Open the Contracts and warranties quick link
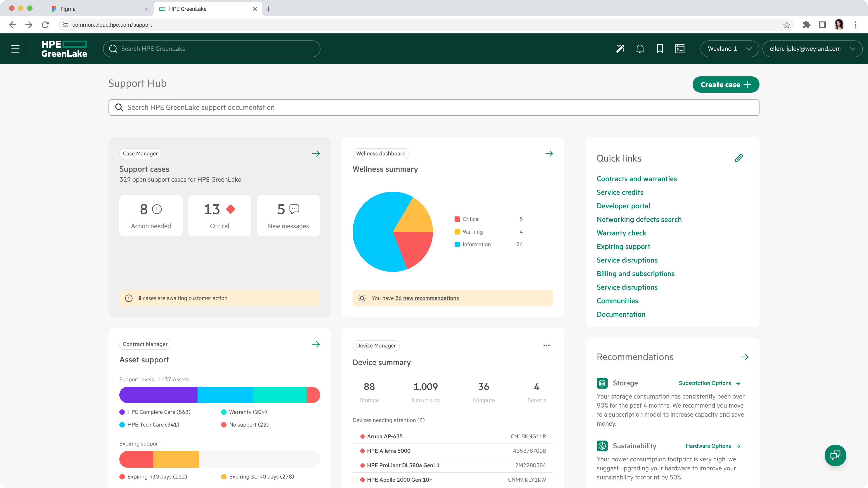868x488 pixels. (637, 179)
